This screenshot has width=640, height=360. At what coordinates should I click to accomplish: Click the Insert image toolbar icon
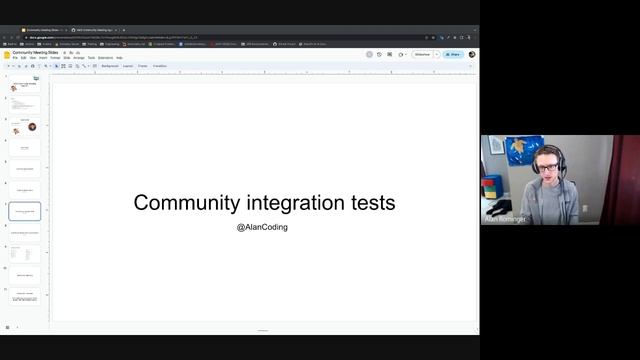pos(70,66)
